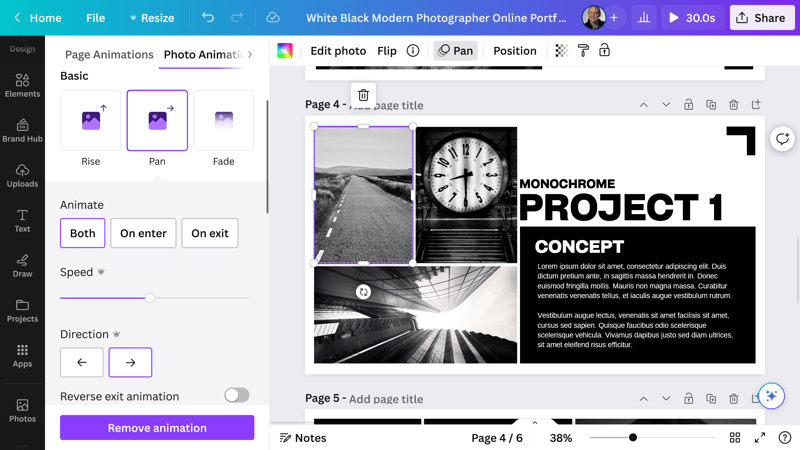Move Page 5 down with chevron

(666, 398)
